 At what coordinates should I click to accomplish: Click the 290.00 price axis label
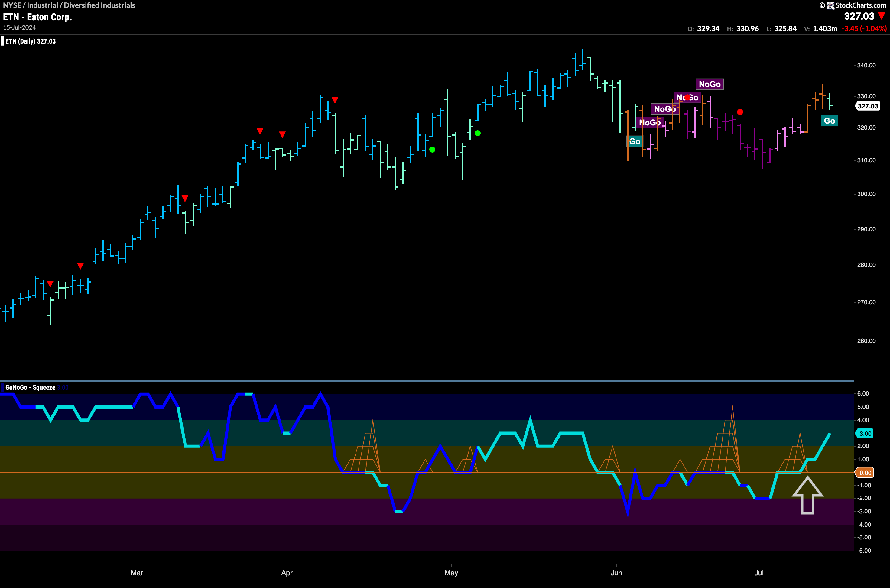[866, 229]
